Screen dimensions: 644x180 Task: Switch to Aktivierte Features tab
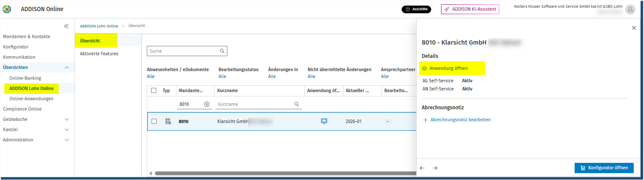[99, 54]
